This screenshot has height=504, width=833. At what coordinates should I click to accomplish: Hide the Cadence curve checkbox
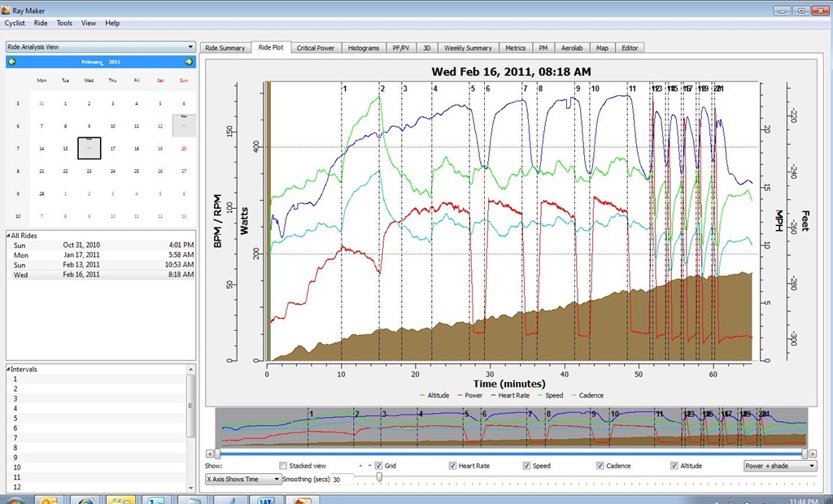600,466
